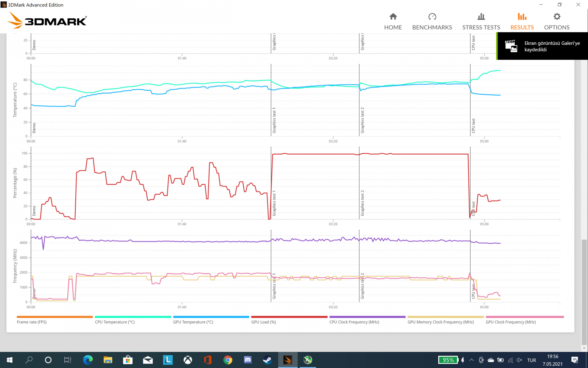Switch the TUR keyboard language

coord(532,360)
